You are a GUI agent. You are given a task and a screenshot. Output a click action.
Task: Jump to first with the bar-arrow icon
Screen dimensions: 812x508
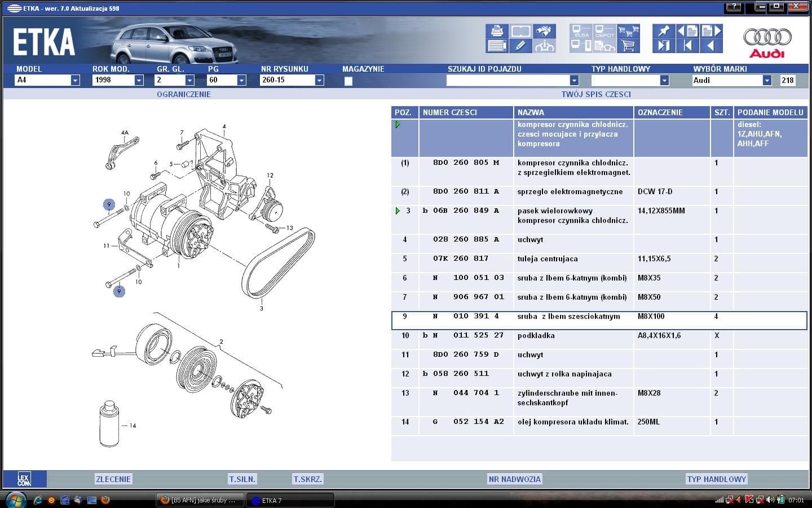[687, 46]
